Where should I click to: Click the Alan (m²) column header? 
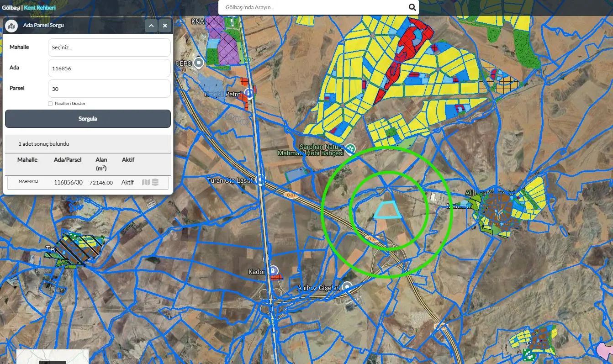point(101,164)
